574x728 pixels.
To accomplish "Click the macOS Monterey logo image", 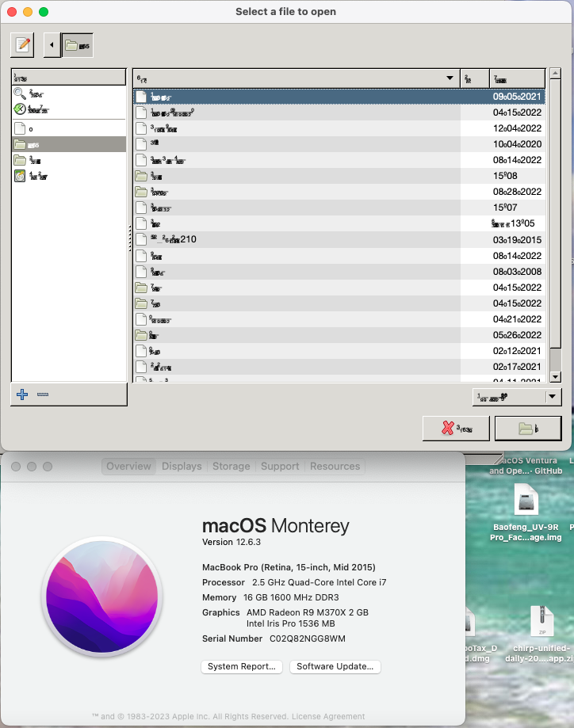I will click(102, 597).
